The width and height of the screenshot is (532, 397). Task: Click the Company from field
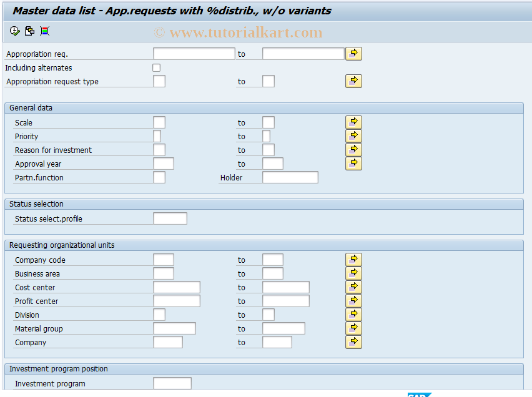[x=168, y=342]
